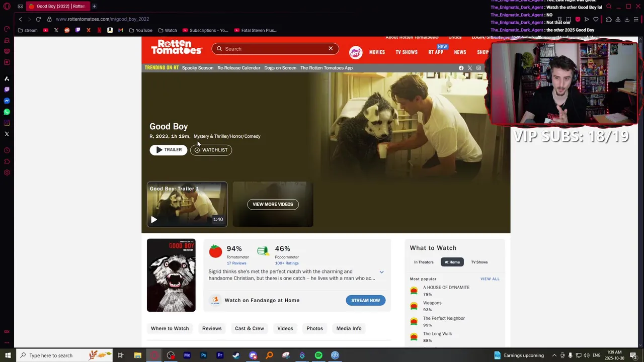Open the 17 Reviews link

tap(236, 263)
